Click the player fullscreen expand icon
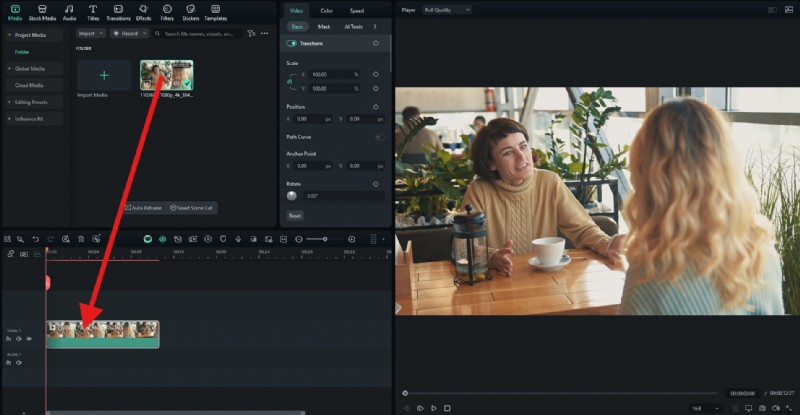 (x=790, y=408)
